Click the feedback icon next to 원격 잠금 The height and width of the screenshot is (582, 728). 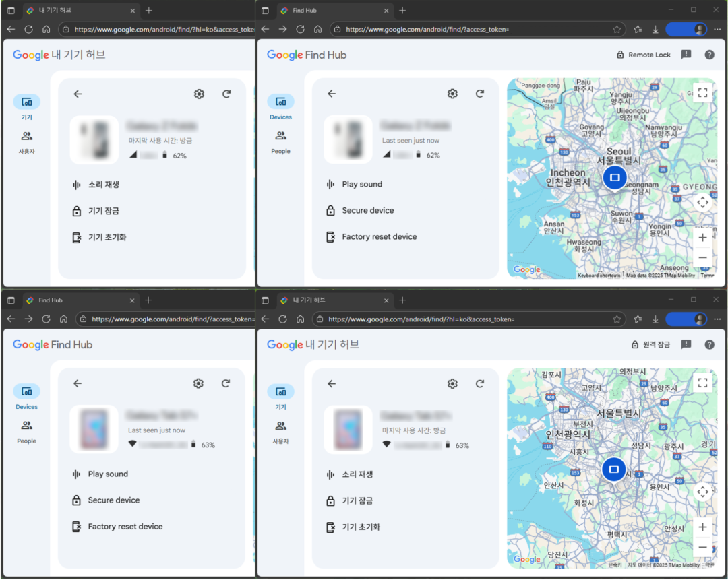pos(686,344)
